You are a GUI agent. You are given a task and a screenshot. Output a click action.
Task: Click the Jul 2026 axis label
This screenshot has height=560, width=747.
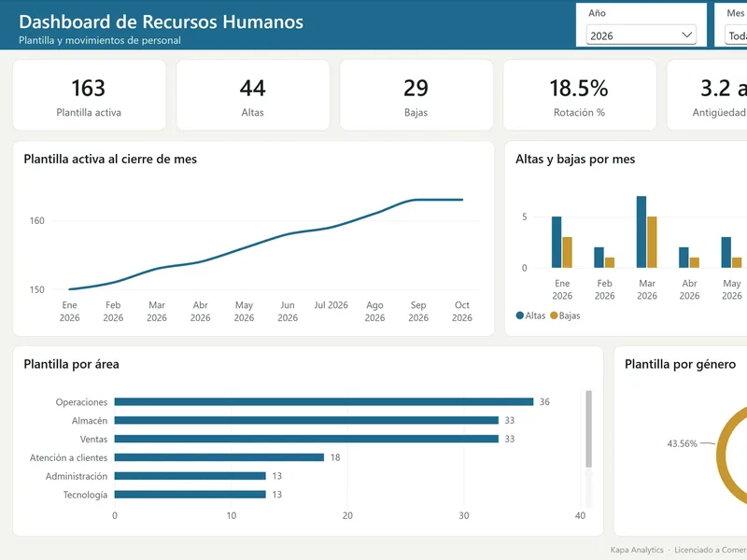[x=331, y=305]
